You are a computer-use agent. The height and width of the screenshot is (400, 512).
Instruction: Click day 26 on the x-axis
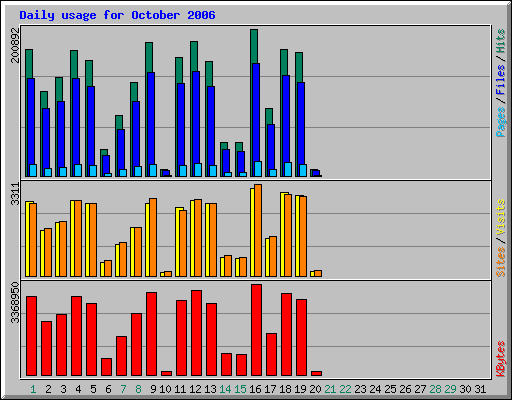(x=405, y=389)
